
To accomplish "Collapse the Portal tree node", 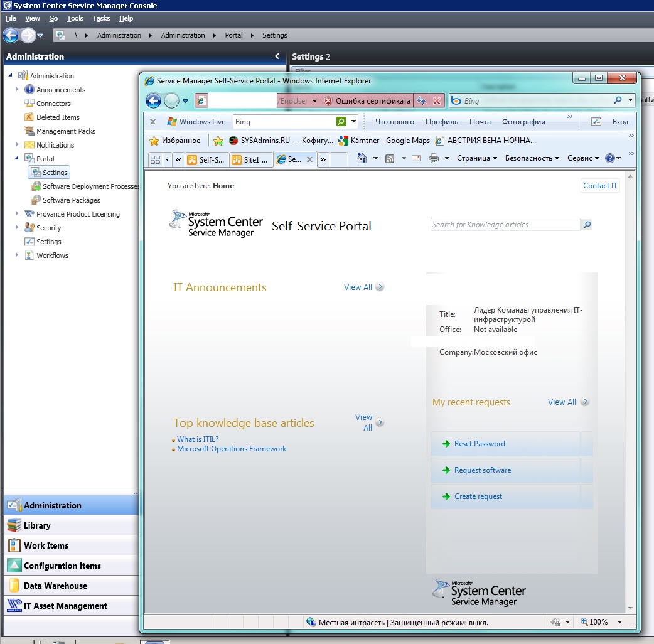I will tap(17, 158).
